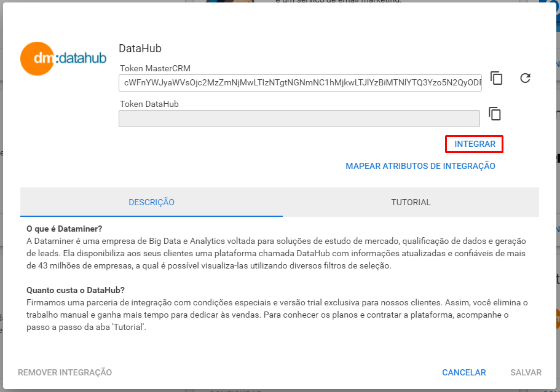Copy the Token DataHub value
The height and width of the screenshot is (392, 560).
coord(495,114)
